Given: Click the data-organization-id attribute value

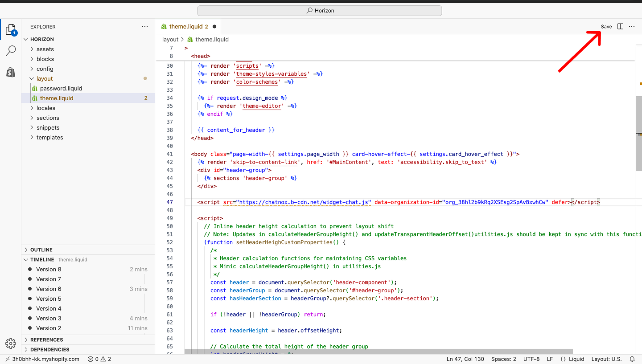Looking at the screenshot, I should click(x=495, y=202).
